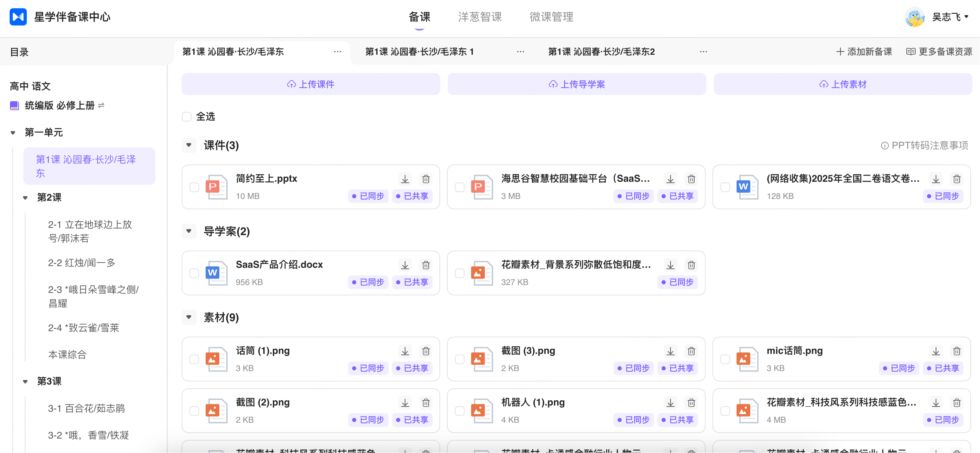
Task: View PPT转码注意事项 notes
Action: 924,145
